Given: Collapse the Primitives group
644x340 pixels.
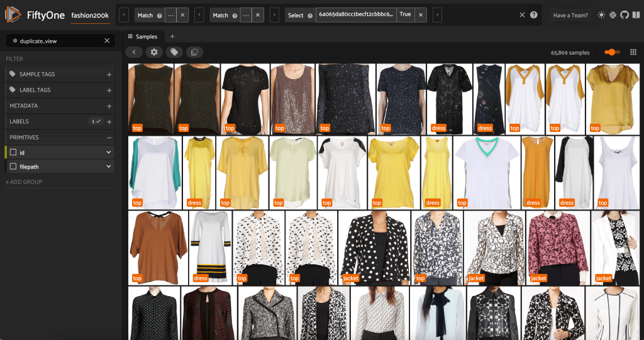Looking at the screenshot, I should click(109, 137).
